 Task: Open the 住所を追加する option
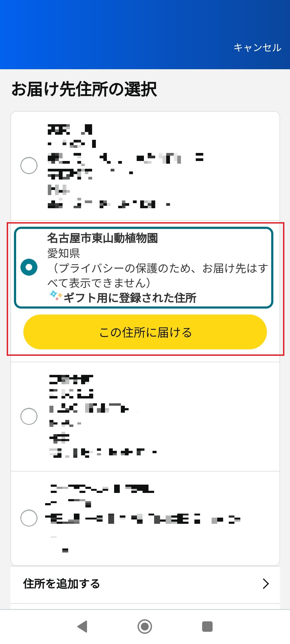pos(62,584)
